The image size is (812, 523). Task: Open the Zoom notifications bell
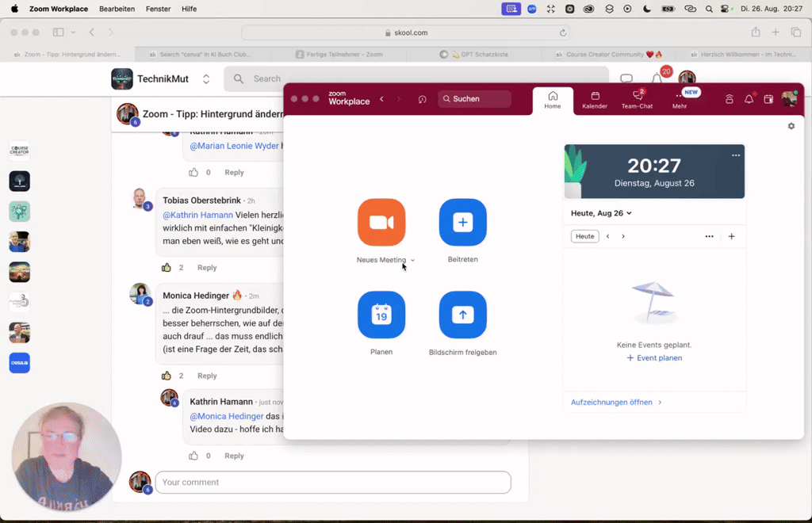tap(749, 99)
